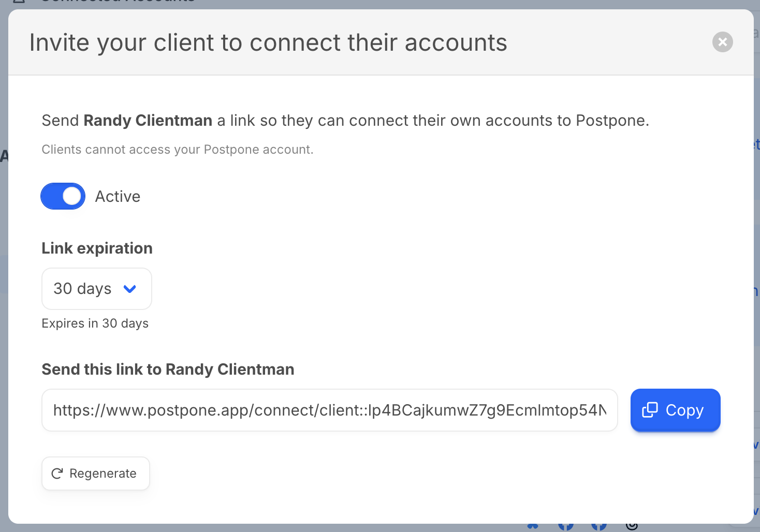Click the Expires in 30 days text
760x532 pixels.
(95, 323)
